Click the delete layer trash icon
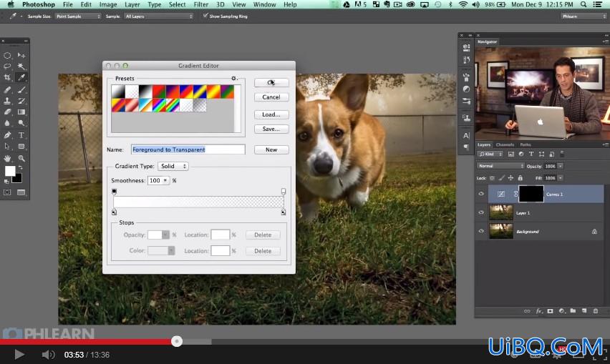The width and height of the screenshot is (610, 364). pyautogui.click(x=595, y=311)
